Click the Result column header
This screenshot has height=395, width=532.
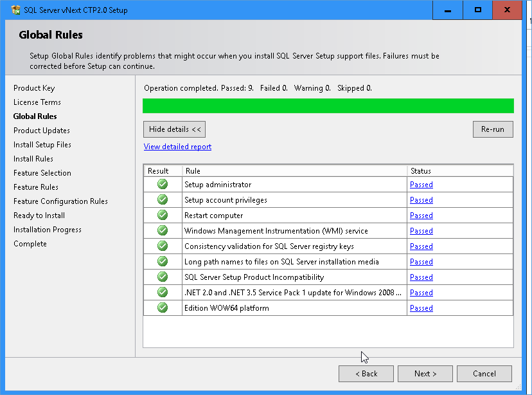click(x=163, y=171)
